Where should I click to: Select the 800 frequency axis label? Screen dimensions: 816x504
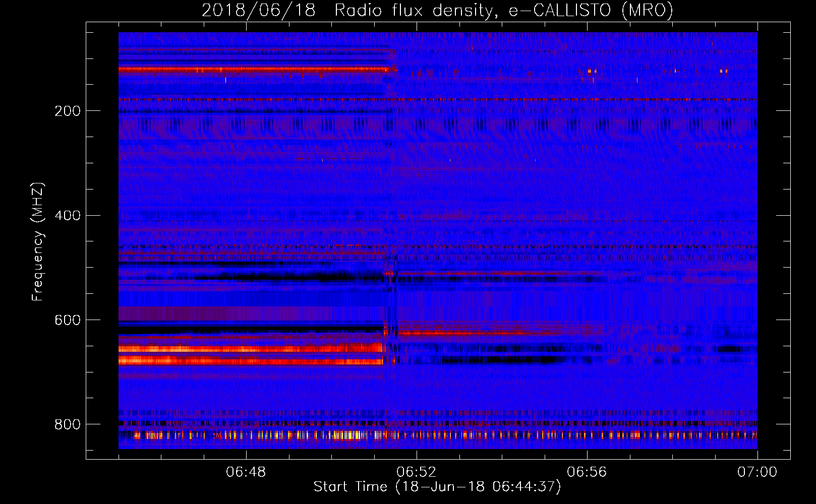click(x=68, y=424)
